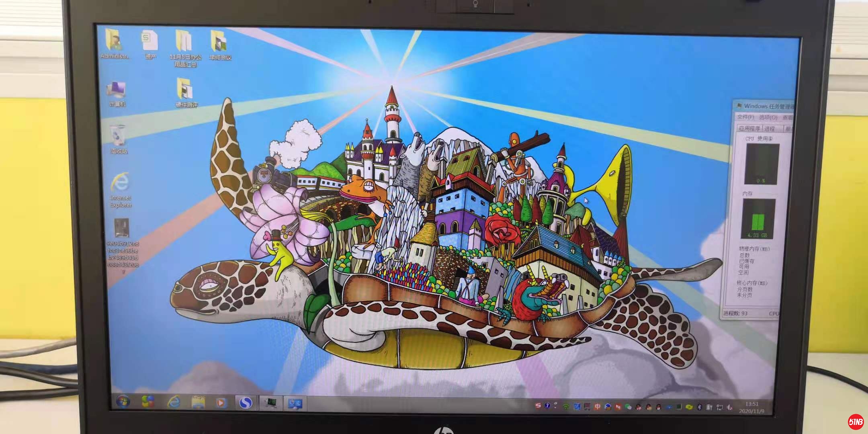868x434 pixels.
Task: Click the green Wi-Fi signal tray icon
Action: (x=566, y=407)
